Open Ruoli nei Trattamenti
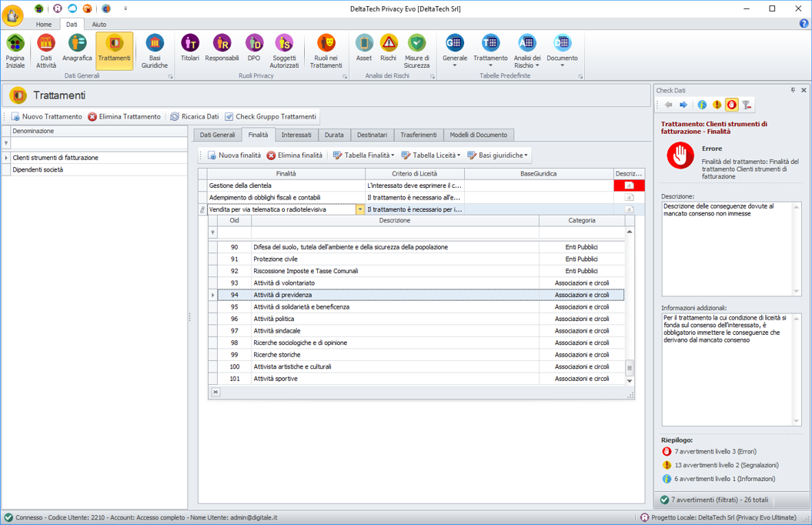Screen dimensions: 812x525 [326, 52]
